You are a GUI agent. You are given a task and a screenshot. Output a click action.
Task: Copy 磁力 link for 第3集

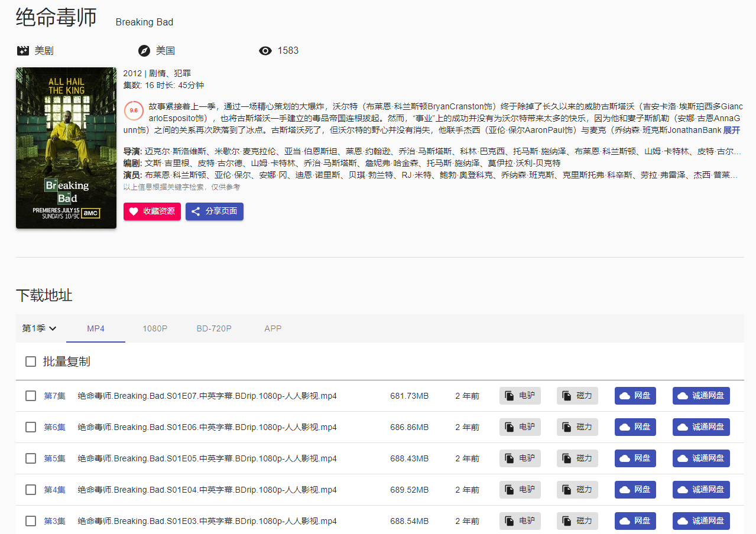577,521
